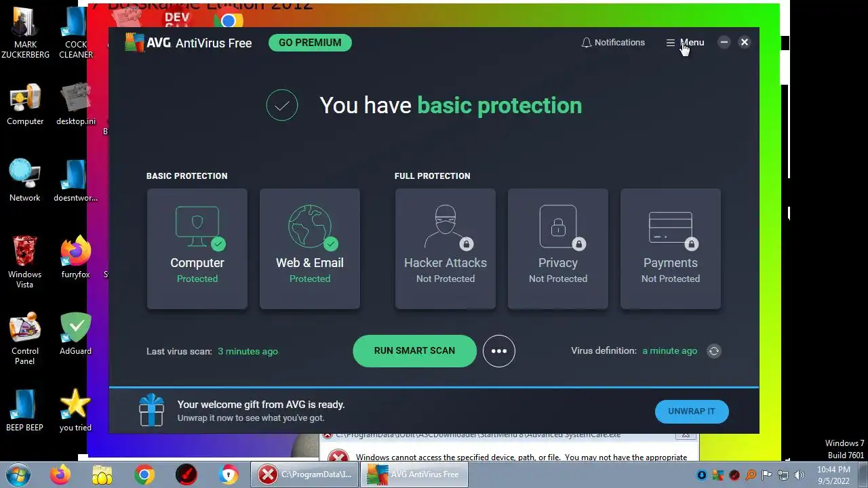
Task: Select the desktop.ini file icon
Action: point(75,105)
